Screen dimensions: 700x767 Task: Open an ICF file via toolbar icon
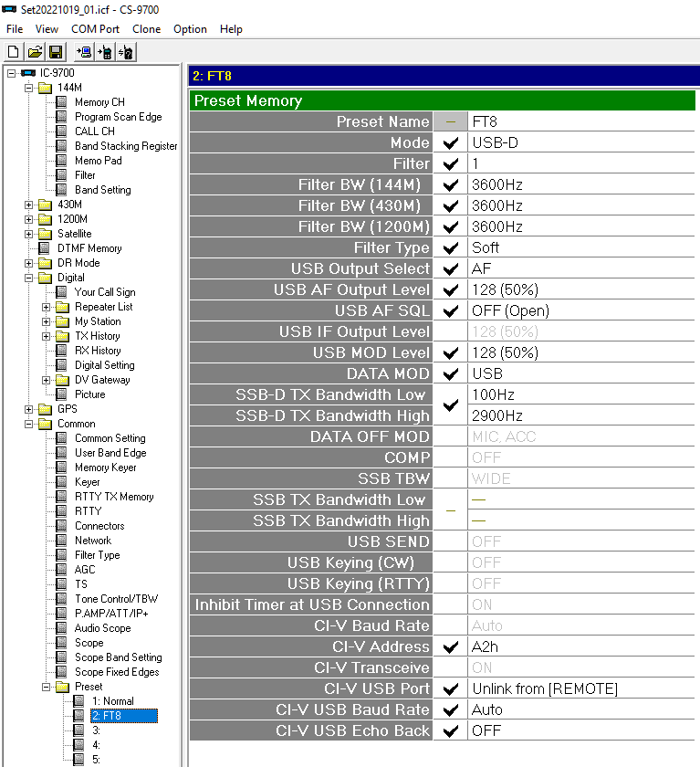coord(35,52)
